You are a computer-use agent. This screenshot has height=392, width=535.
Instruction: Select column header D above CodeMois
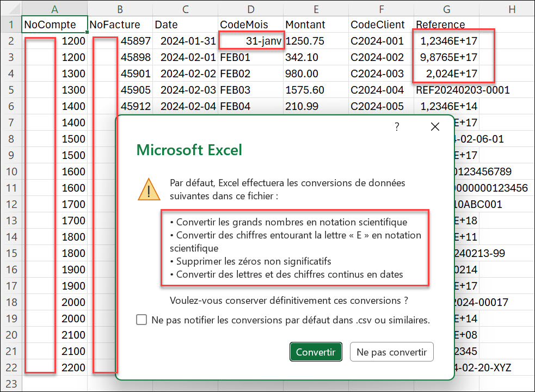pyautogui.click(x=250, y=9)
